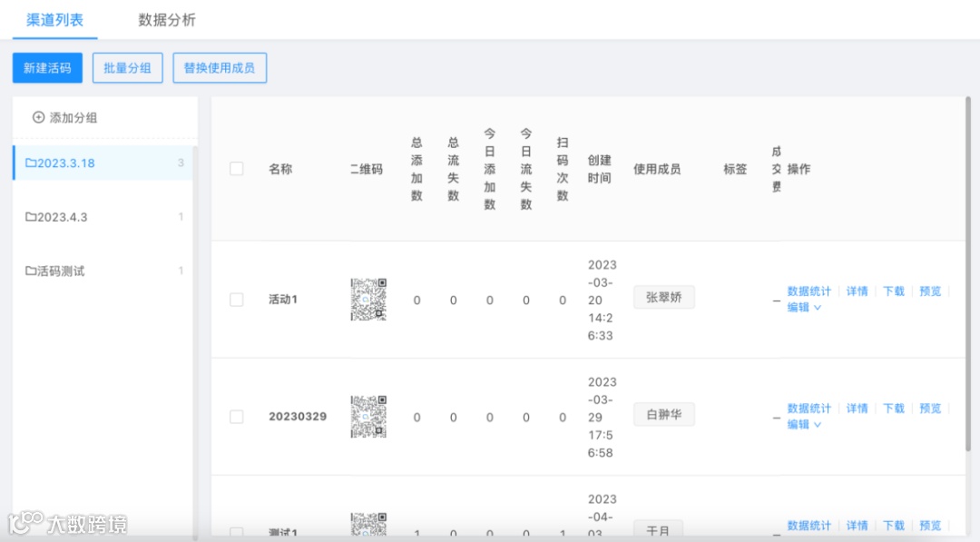
Task: Select the 2023.4.3 group folder
Action: tap(103, 217)
